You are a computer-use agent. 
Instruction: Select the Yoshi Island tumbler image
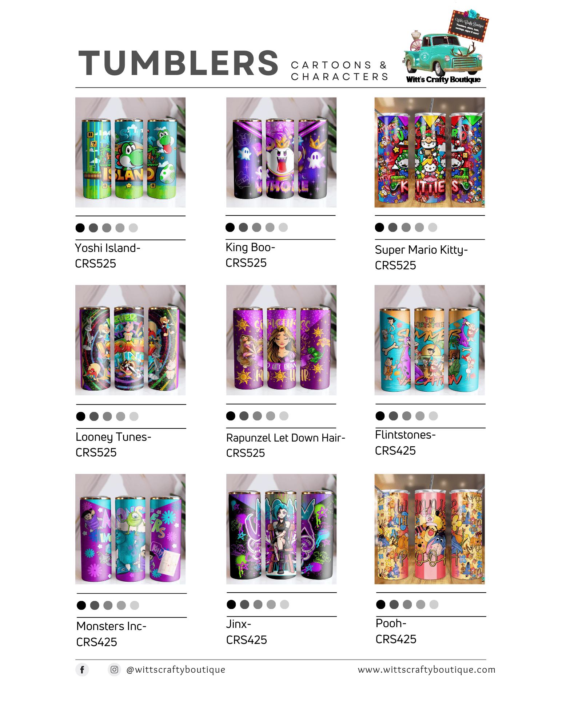tap(130, 152)
